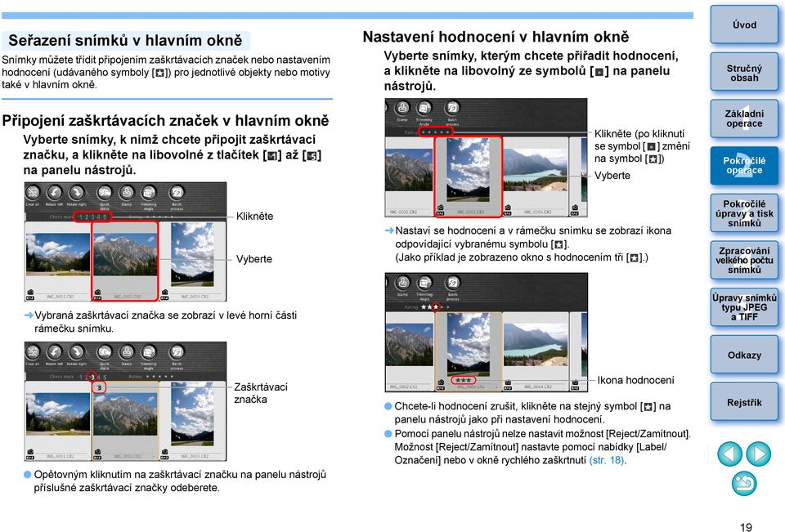Image resolution: width=785 pixels, height=532 pixels.
Task: Click Stamp icon in top-left screenshot
Action: point(126,193)
